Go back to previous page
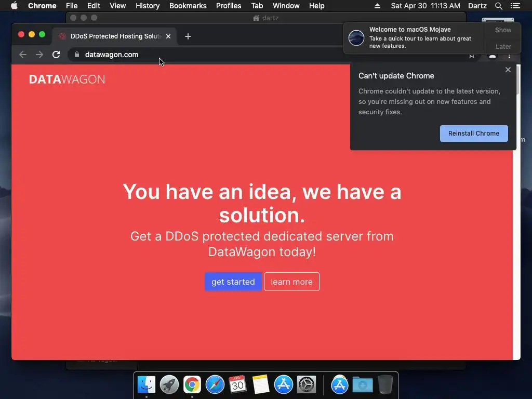The image size is (532, 399). [23, 55]
